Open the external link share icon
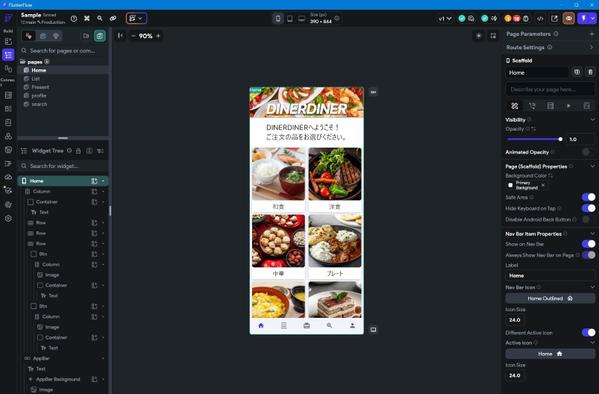599x394 pixels. pos(554,18)
